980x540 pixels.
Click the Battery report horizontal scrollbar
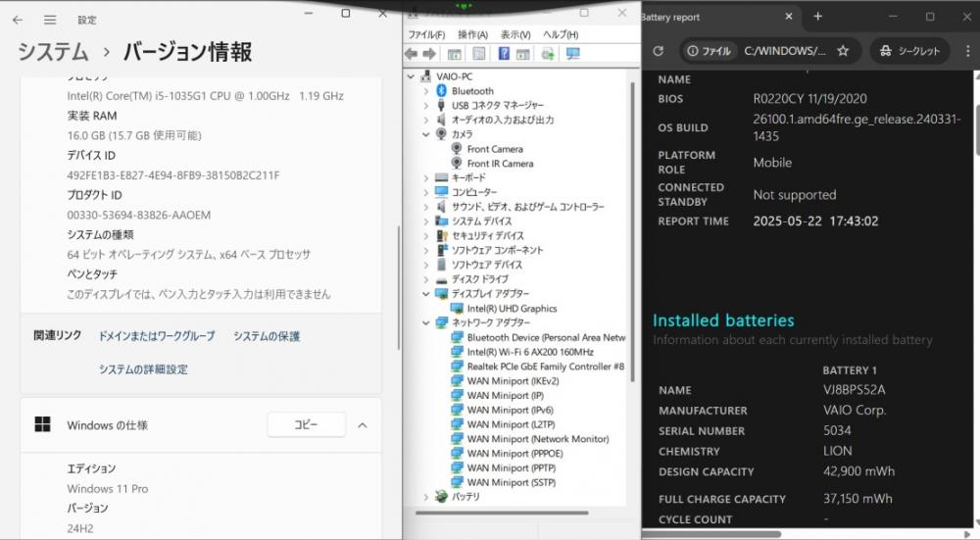coord(711,534)
